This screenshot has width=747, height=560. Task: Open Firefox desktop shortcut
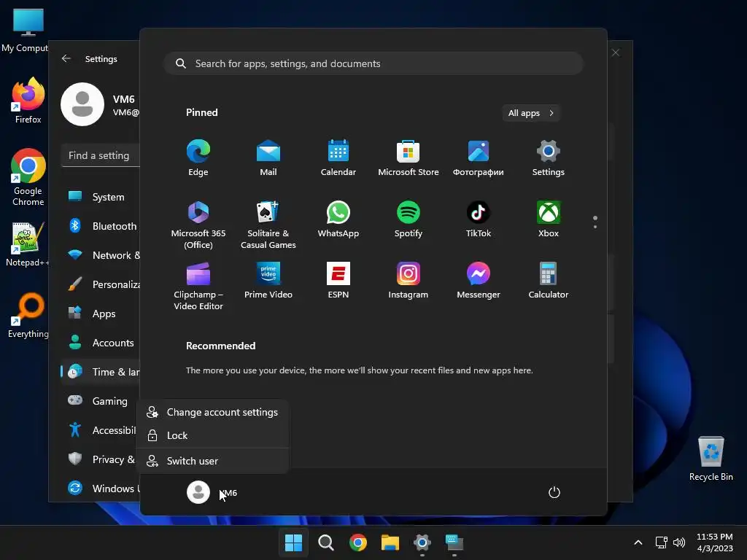[x=28, y=101]
